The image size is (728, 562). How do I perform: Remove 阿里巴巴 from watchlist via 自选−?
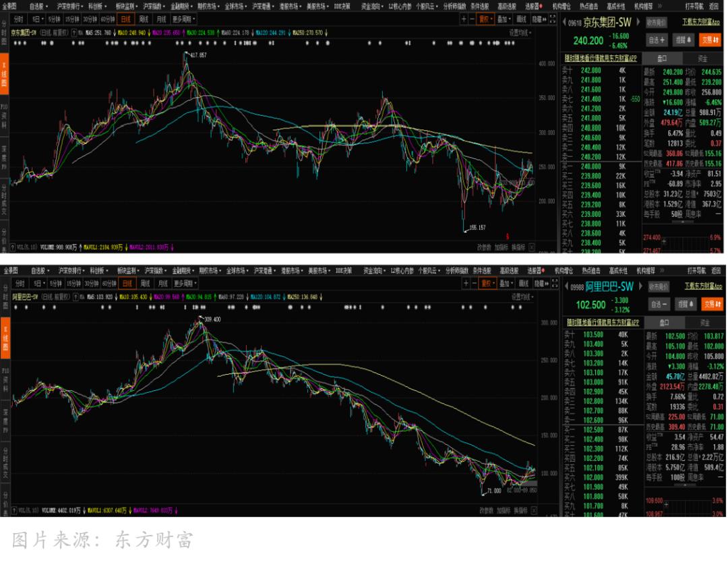coord(659,304)
